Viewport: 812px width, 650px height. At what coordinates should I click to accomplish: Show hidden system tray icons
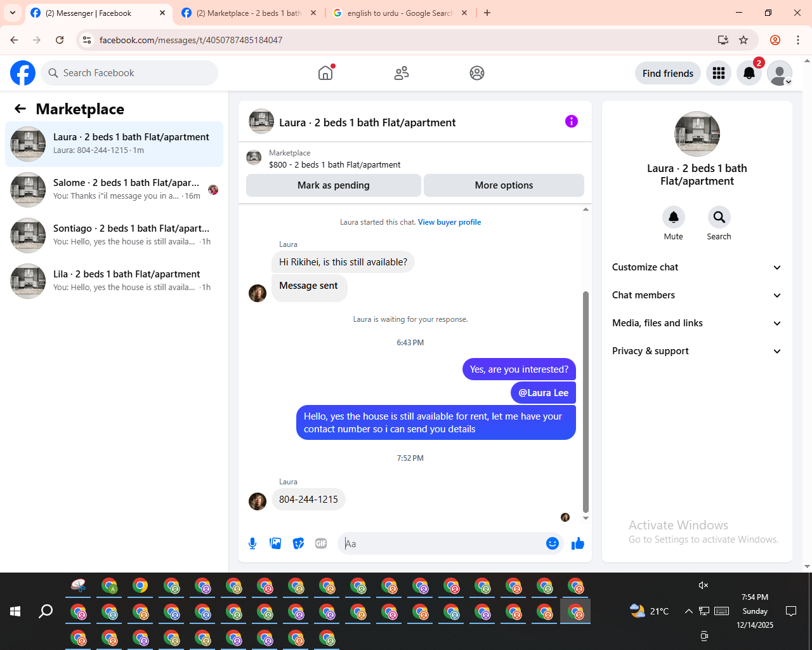point(689,611)
